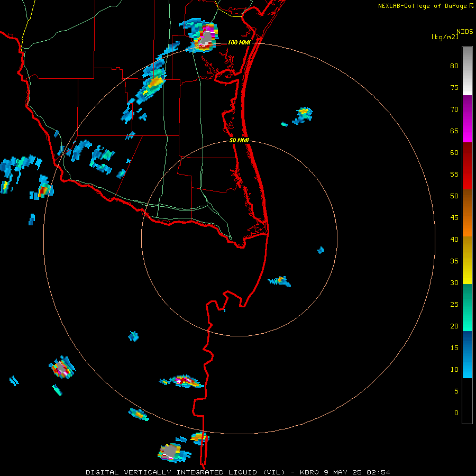Click the [kg/m2] units label
Image resolution: width=476 pixels, height=476 pixels.
(x=445, y=37)
